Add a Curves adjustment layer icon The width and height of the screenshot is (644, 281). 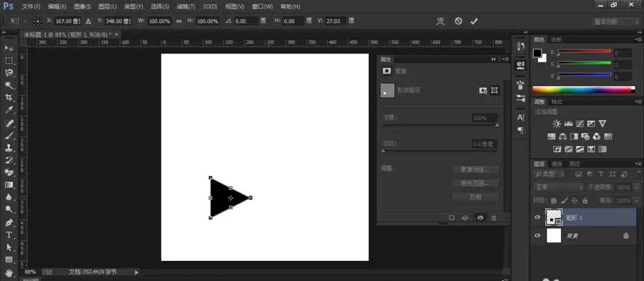(580, 123)
